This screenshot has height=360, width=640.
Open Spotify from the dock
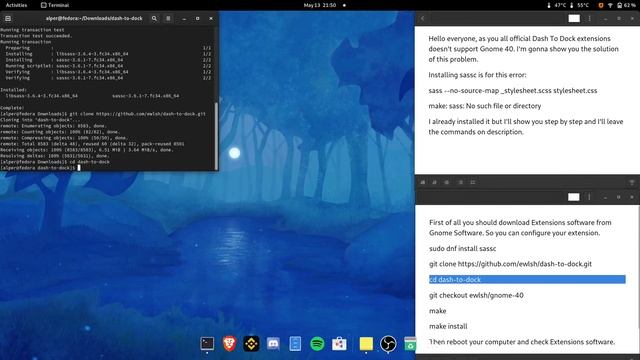[x=317, y=344]
